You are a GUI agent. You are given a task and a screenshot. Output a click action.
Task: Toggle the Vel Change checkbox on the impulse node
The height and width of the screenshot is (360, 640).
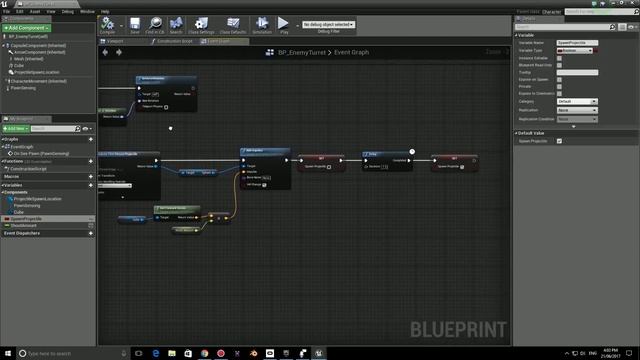264,185
